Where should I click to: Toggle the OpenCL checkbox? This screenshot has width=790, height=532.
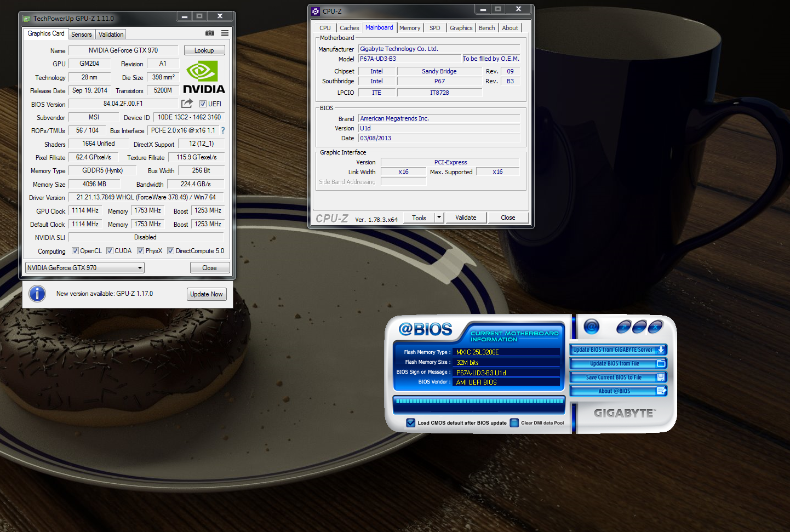pyautogui.click(x=76, y=251)
